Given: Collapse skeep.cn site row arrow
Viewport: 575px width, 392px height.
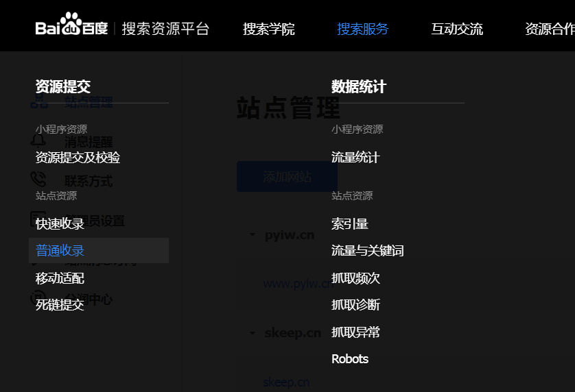Looking at the screenshot, I should [253, 333].
